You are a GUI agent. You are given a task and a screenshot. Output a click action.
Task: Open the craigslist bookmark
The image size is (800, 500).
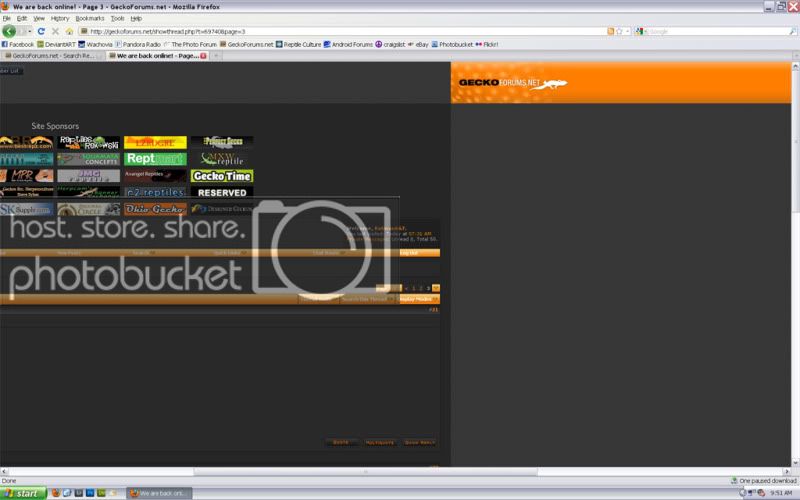[390, 44]
